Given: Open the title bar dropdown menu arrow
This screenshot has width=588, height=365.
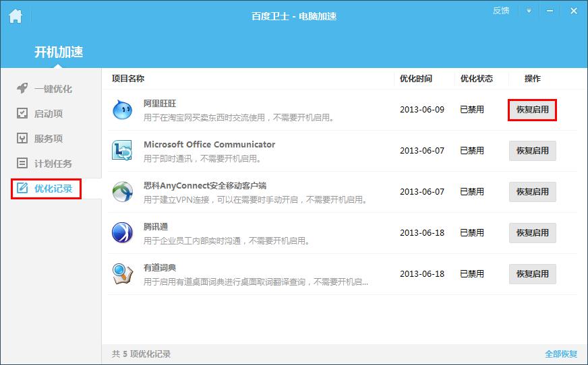Looking at the screenshot, I should [529, 11].
